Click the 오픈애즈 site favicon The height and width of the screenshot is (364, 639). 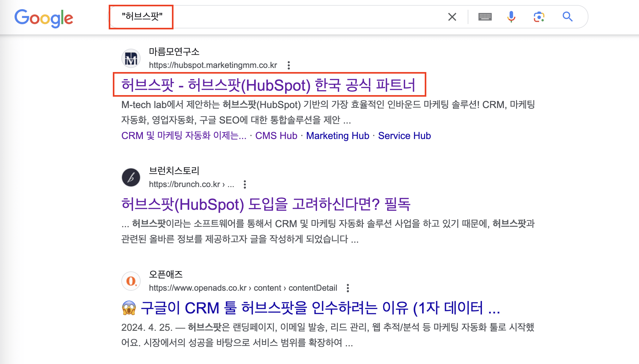click(131, 281)
